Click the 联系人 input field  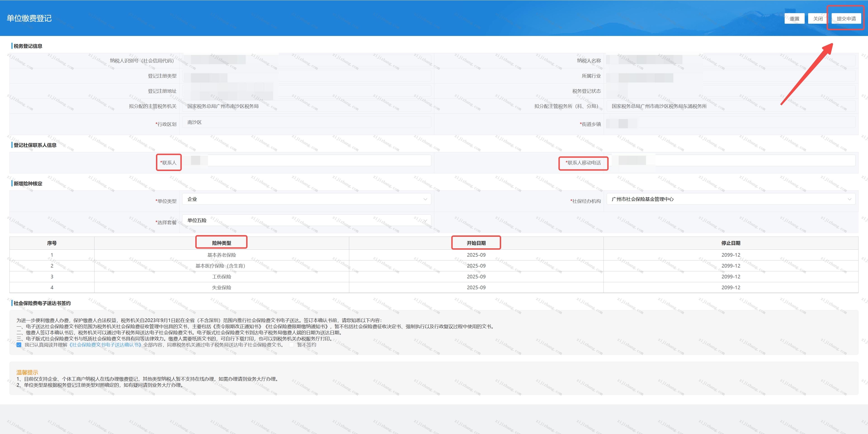307,161
